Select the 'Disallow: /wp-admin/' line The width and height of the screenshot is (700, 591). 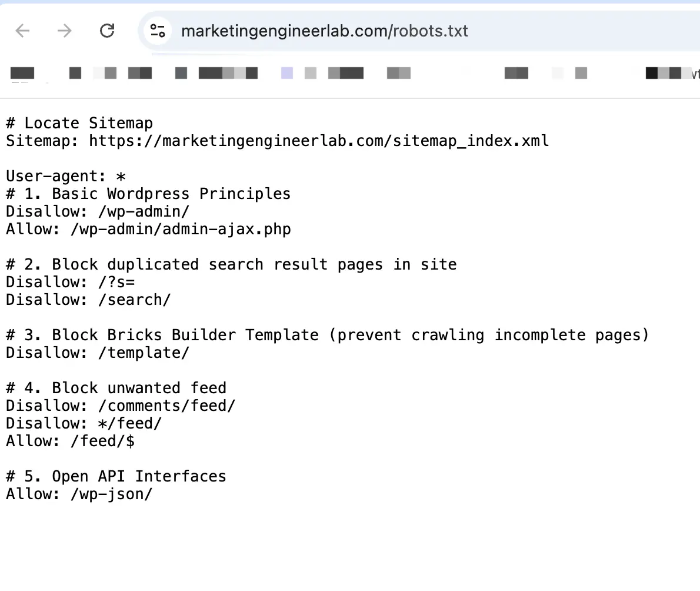[97, 211]
